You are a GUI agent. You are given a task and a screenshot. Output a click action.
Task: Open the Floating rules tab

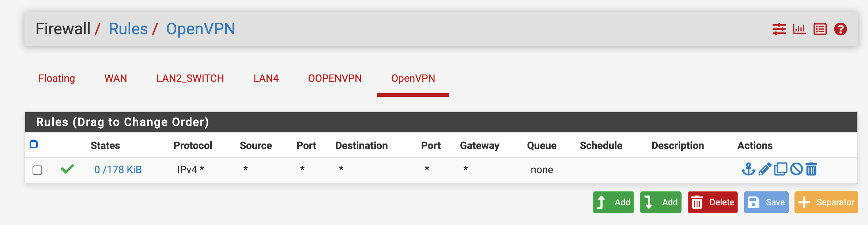[x=56, y=78]
